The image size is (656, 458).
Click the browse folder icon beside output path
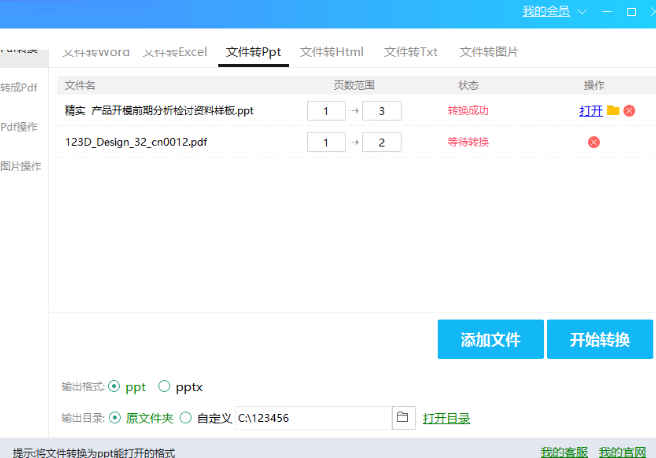(402, 418)
